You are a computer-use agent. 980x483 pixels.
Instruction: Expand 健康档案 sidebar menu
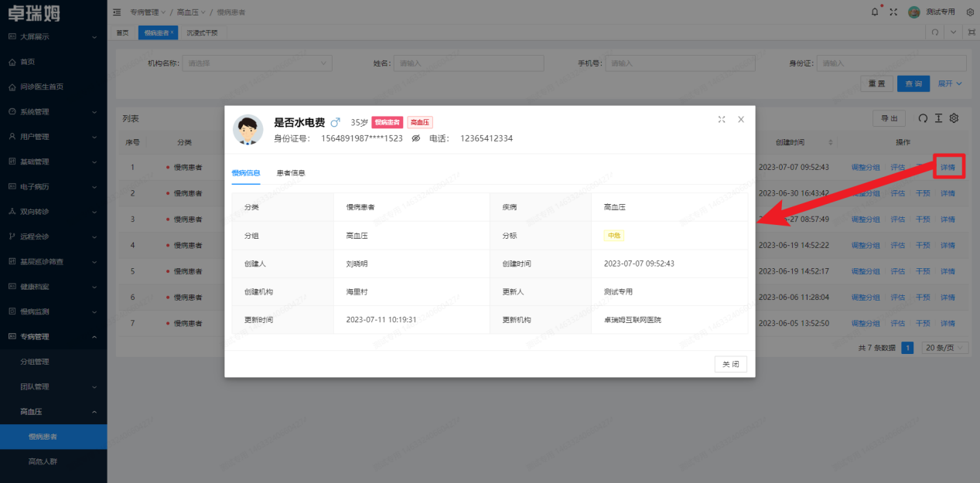[53, 287]
